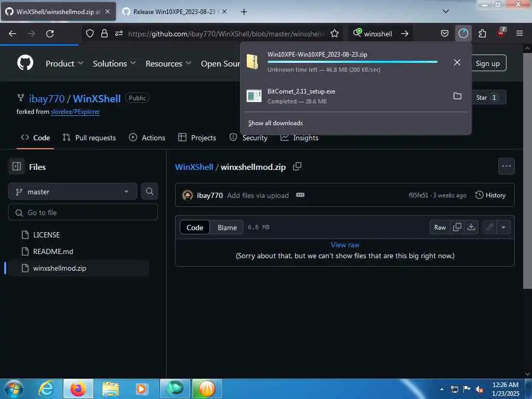The height and width of the screenshot is (399, 532).
Task: Search this repository with magnifier button
Action: (149, 191)
